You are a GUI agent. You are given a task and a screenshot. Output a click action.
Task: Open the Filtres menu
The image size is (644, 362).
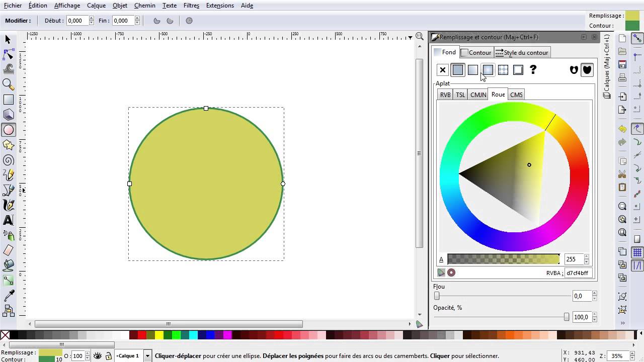click(x=191, y=6)
